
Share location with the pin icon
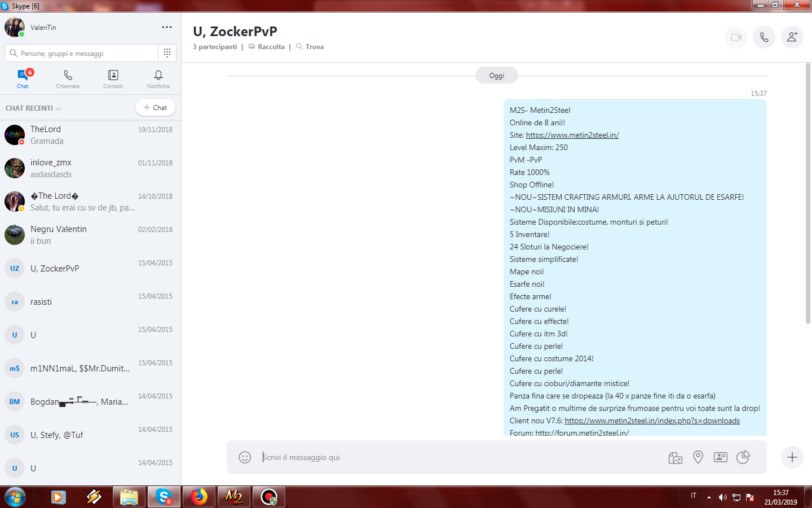(698, 457)
